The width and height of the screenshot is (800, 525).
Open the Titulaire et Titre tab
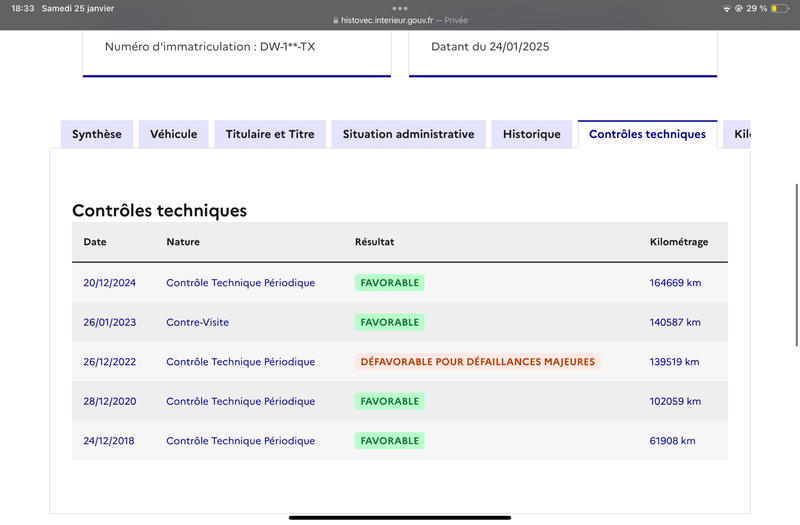[x=270, y=134]
